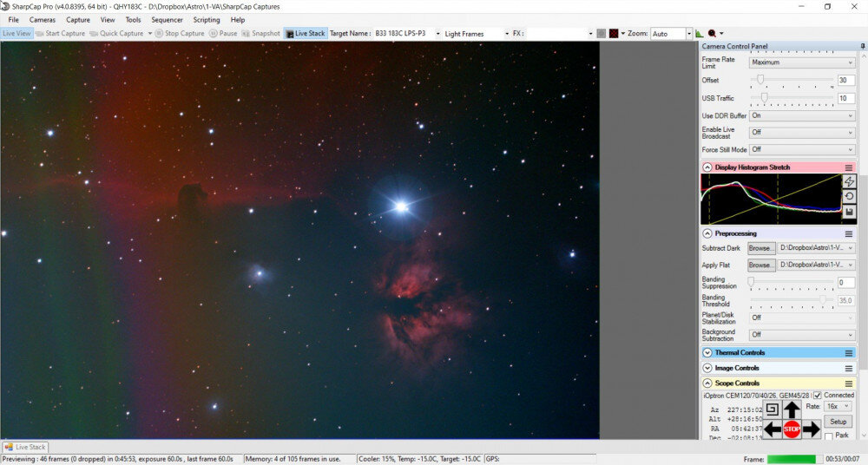Open the Scripting menu

pos(207,19)
